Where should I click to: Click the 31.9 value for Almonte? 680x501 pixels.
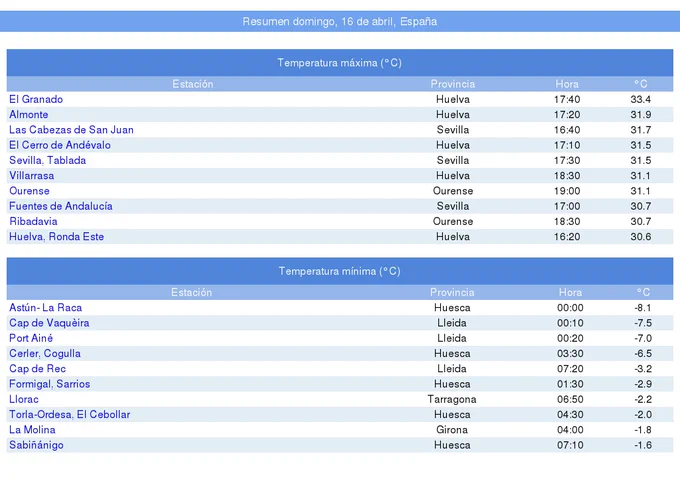641,115
